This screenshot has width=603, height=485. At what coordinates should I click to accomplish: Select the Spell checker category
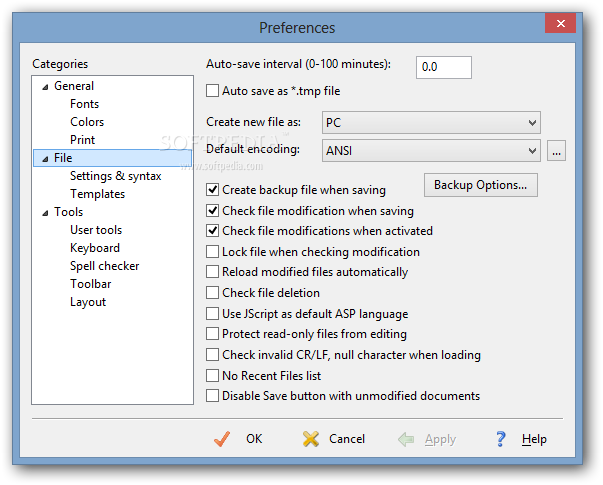[x=105, y=266]
